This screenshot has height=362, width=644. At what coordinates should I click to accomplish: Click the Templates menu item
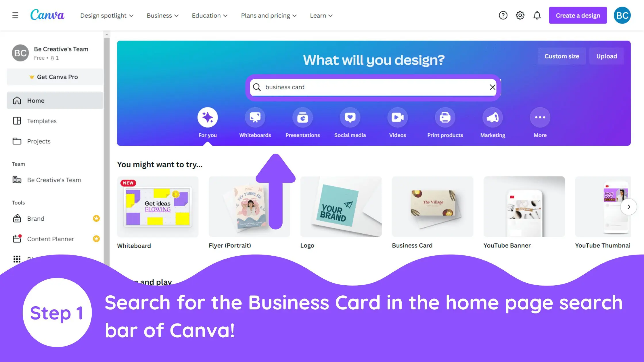pyautogui.click(x=42, y=121)
